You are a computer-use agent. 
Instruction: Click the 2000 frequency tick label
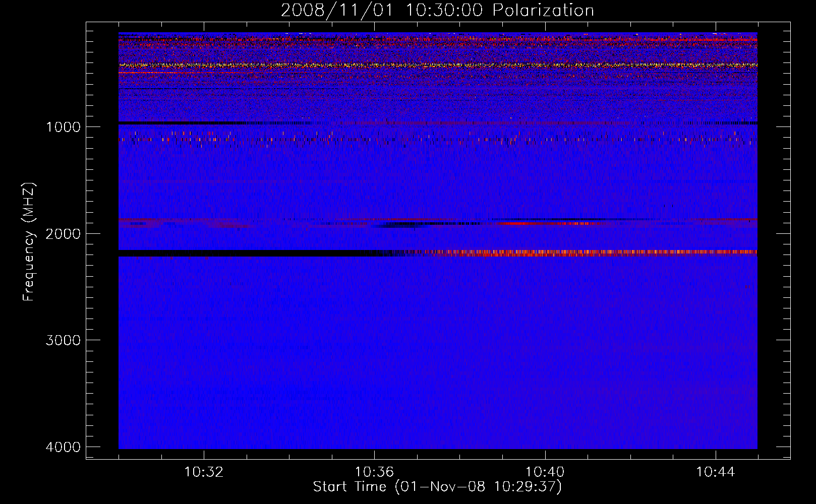pos(63,234)
